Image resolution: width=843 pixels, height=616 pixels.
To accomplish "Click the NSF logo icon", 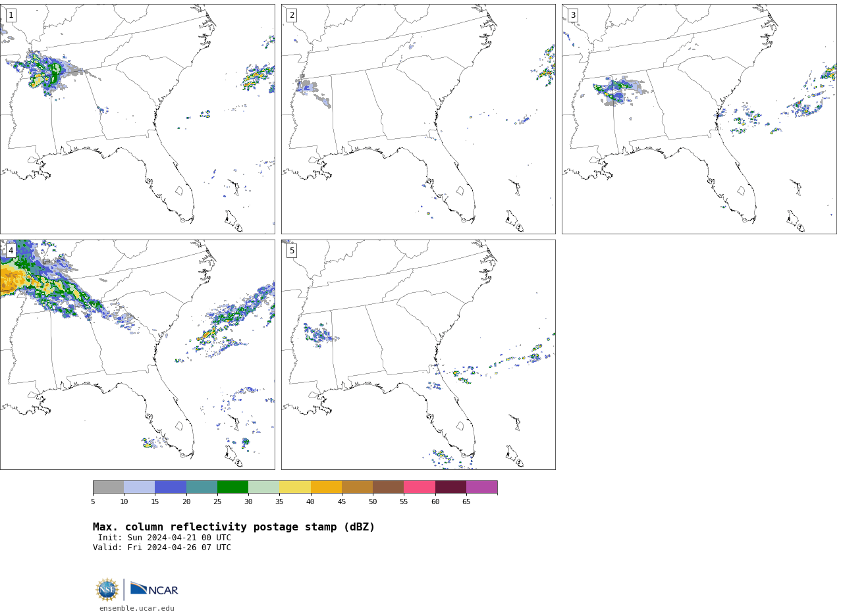I will coord(107,590).
